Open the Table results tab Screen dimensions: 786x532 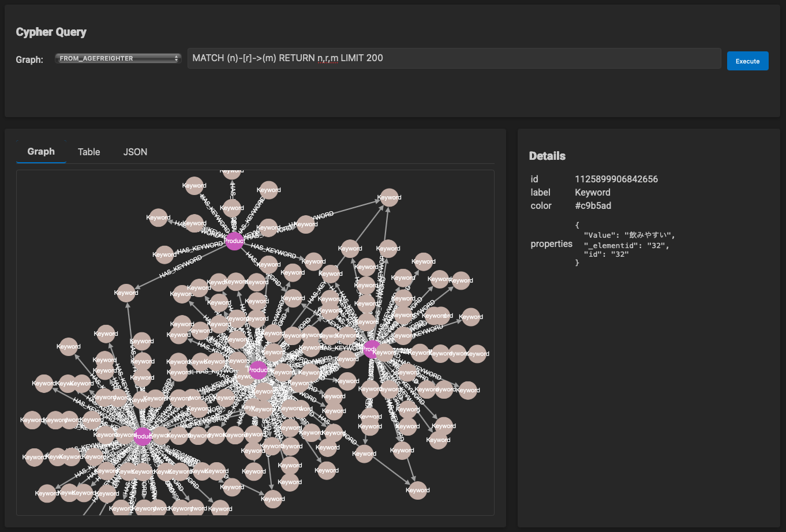[x=89, y=152]
